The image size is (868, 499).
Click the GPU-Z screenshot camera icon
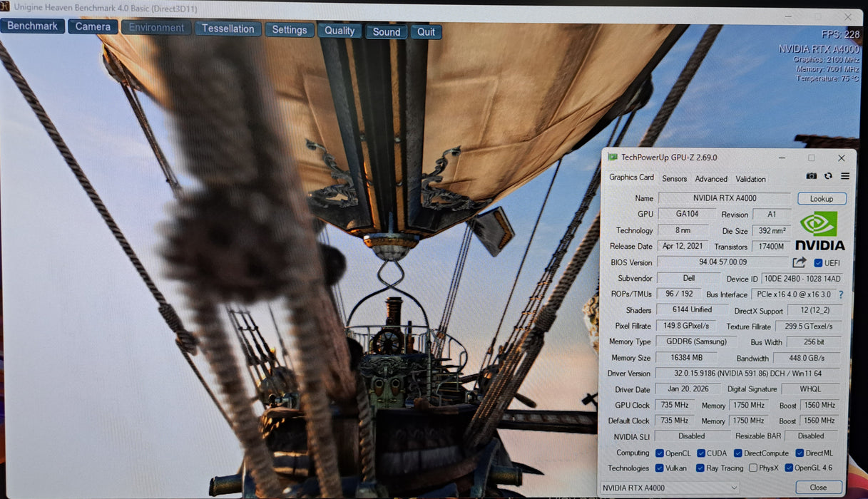(x=811, y=176)
